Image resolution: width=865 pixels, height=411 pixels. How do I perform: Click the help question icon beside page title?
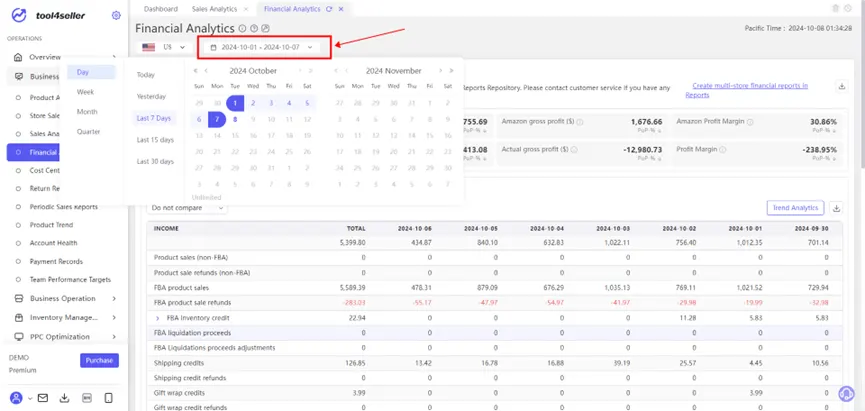pyautogui.click(x=254, y=29)
